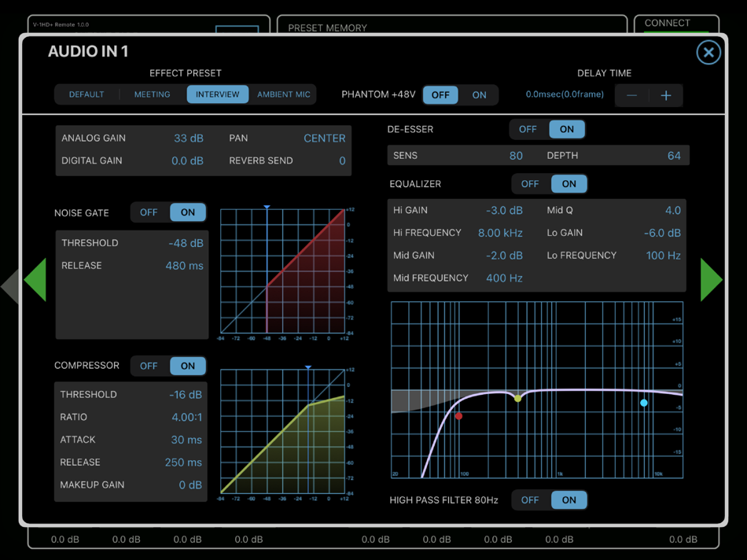Click the noise gate threshold marker triangle

[x=267, y=207]
